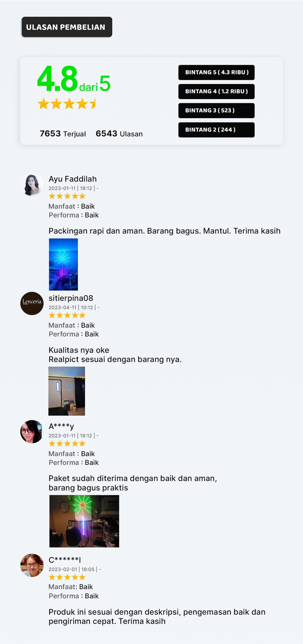
Task: Click the 6543 Ulasan count
Action: click(119, 134)
